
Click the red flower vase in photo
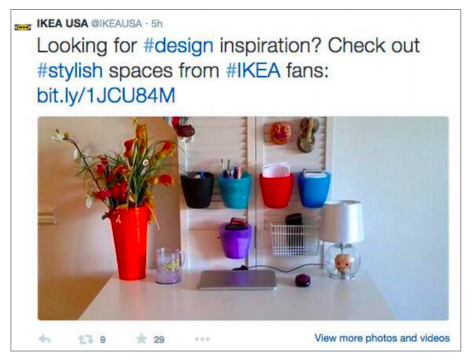tap(129, 243)
